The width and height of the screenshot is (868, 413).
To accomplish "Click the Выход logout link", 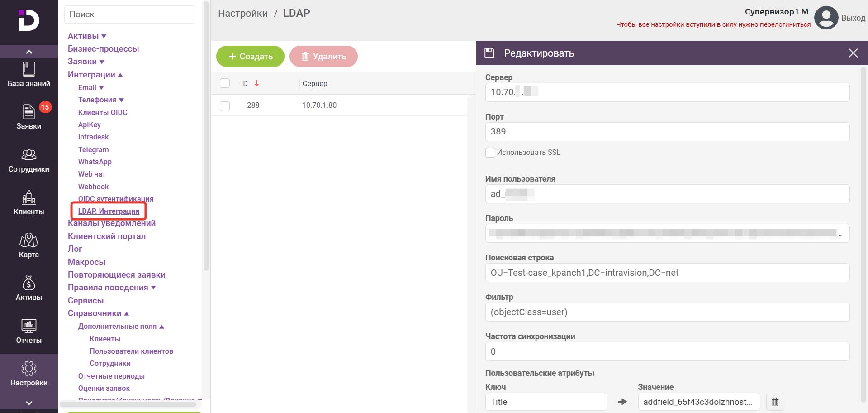I will click(853, 18).
